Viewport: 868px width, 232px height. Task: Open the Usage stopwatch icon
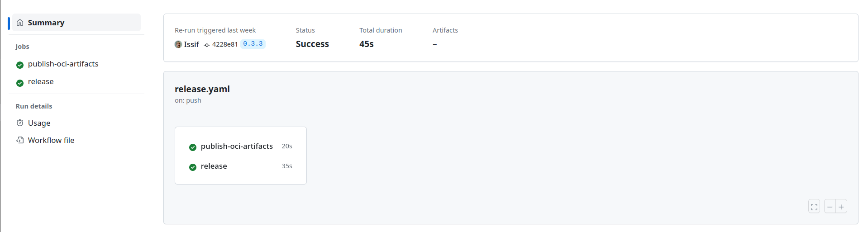20,123
